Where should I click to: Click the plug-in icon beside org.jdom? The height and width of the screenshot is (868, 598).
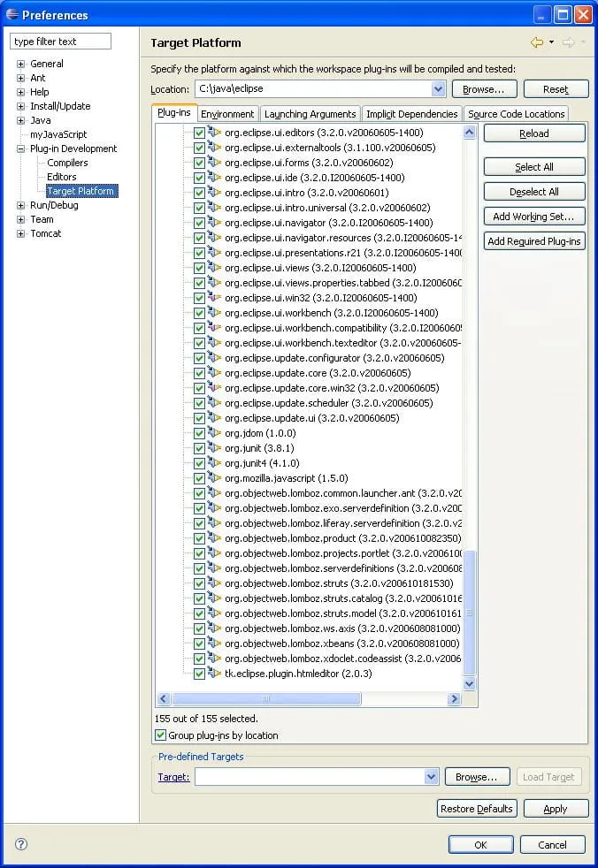pyautogui.click(x=214, y=432)
